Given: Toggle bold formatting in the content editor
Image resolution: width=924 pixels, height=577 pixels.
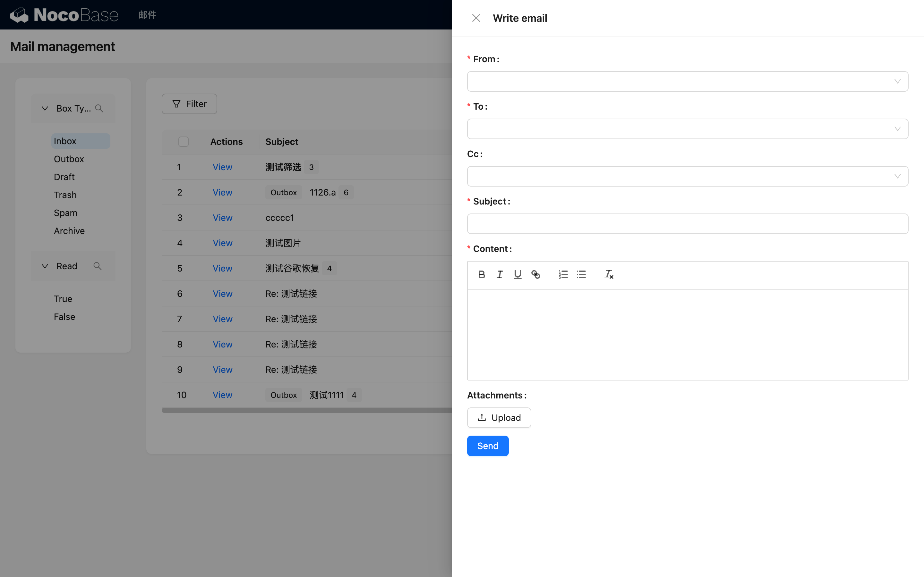Looking at the screenshot, I should 482,274.
